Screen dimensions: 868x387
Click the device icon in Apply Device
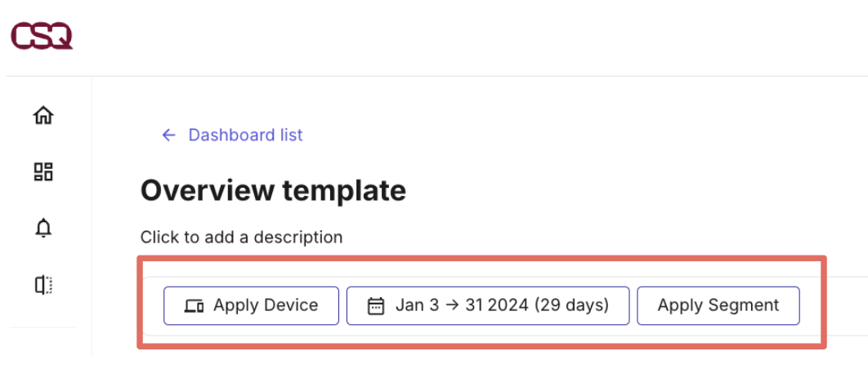pos(194,305)
